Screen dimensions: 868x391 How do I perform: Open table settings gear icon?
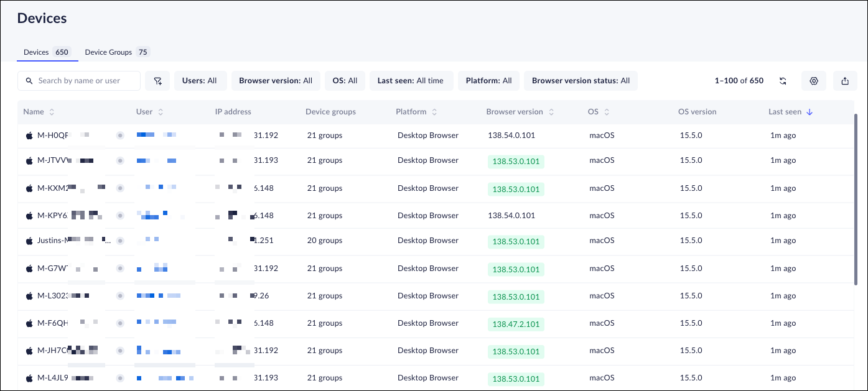click(814, 81)
